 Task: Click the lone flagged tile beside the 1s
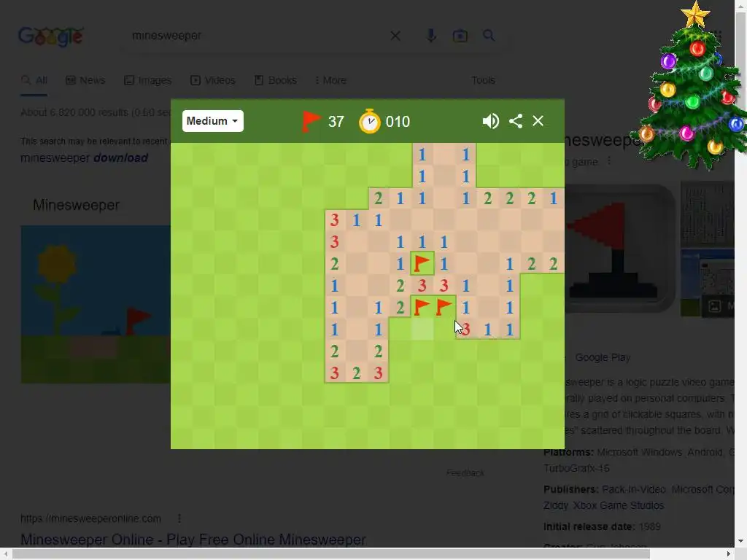click(422, 263)
